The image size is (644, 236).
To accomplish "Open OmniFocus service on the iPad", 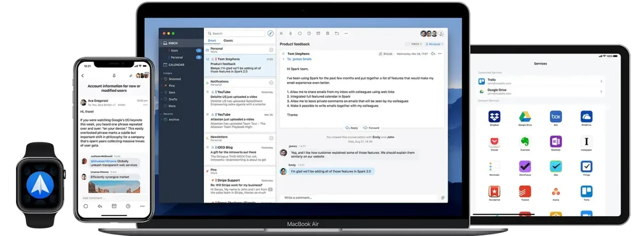I will pos(525,166).
